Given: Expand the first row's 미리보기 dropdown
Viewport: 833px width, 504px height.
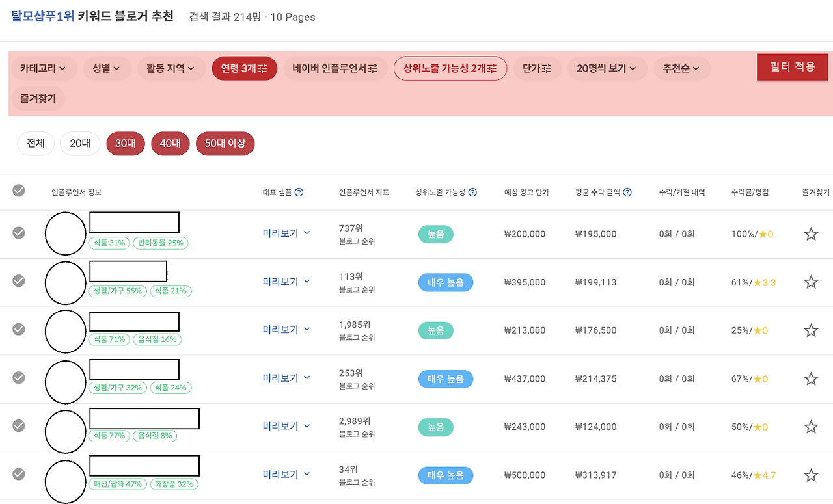Looking at the screenshot, I should 285,233.
